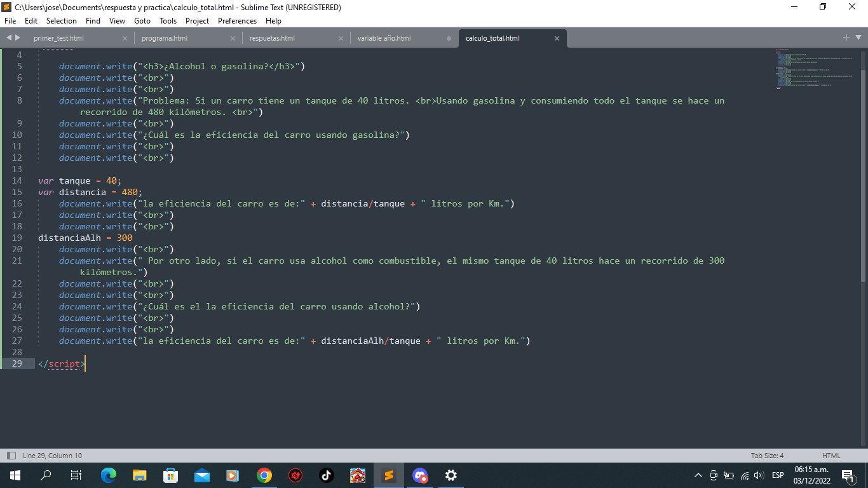The height and width of the screenshot is (488, 868).
Task: Open the View menu
Action: pyautogui.click(x=118, y=21)
